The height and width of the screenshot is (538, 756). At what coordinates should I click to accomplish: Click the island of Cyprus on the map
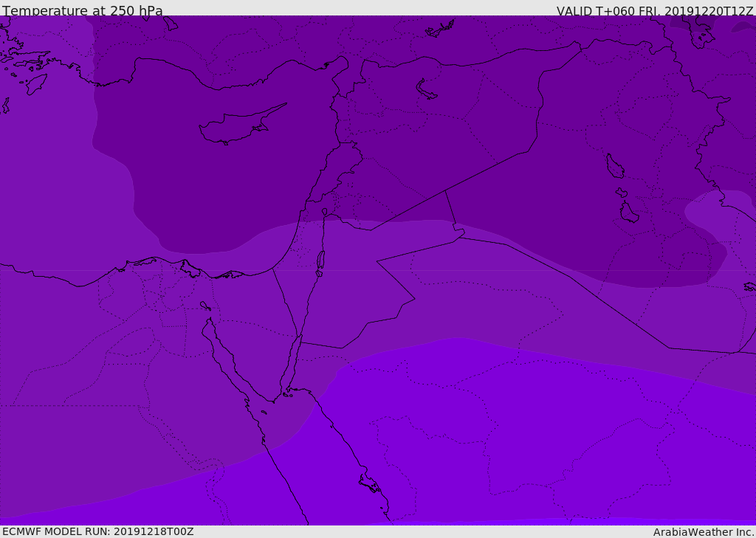click(241, 125)
